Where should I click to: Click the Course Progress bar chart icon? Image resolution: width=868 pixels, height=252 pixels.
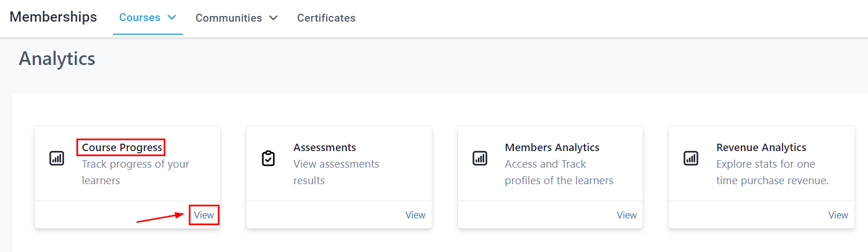coord(56,158)
